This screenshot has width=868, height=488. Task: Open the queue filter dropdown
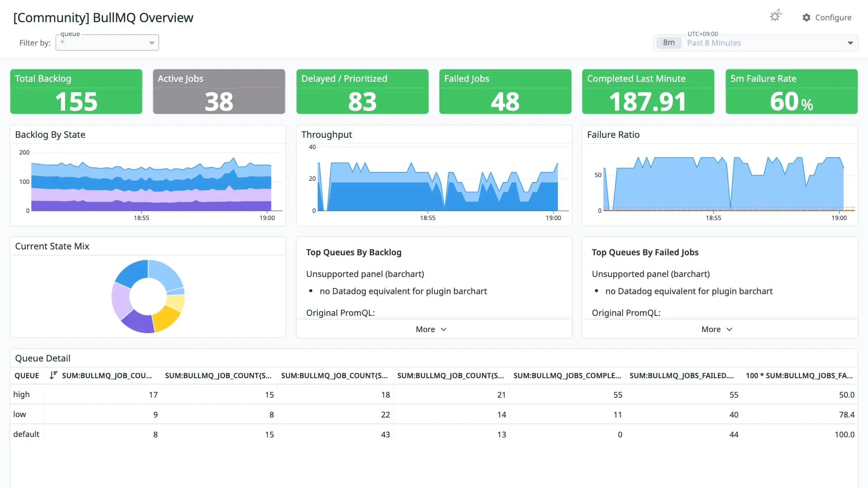click(107, 42)
